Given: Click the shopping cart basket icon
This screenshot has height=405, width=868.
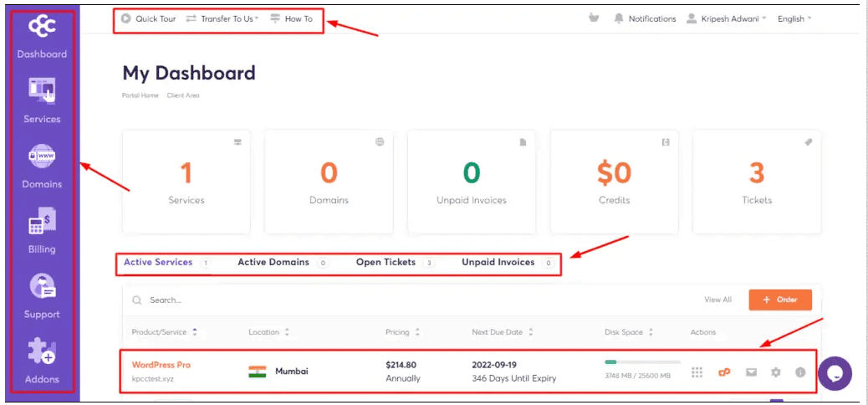Looking at the screenshot, I should [x=594, y=18].
